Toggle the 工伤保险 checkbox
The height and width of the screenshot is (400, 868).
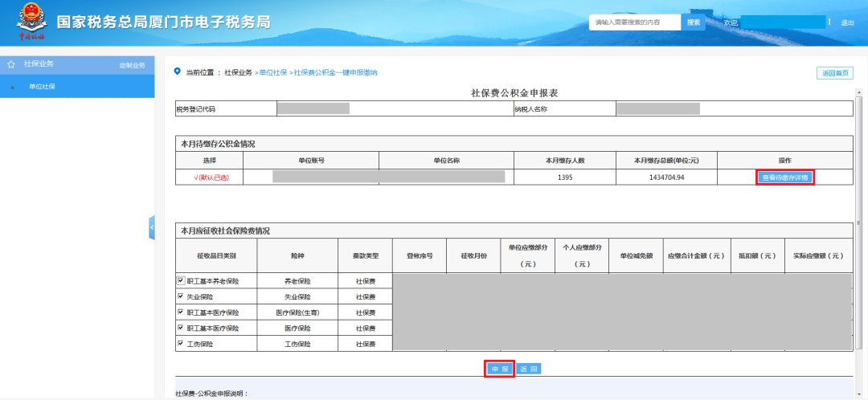(181, 344)
